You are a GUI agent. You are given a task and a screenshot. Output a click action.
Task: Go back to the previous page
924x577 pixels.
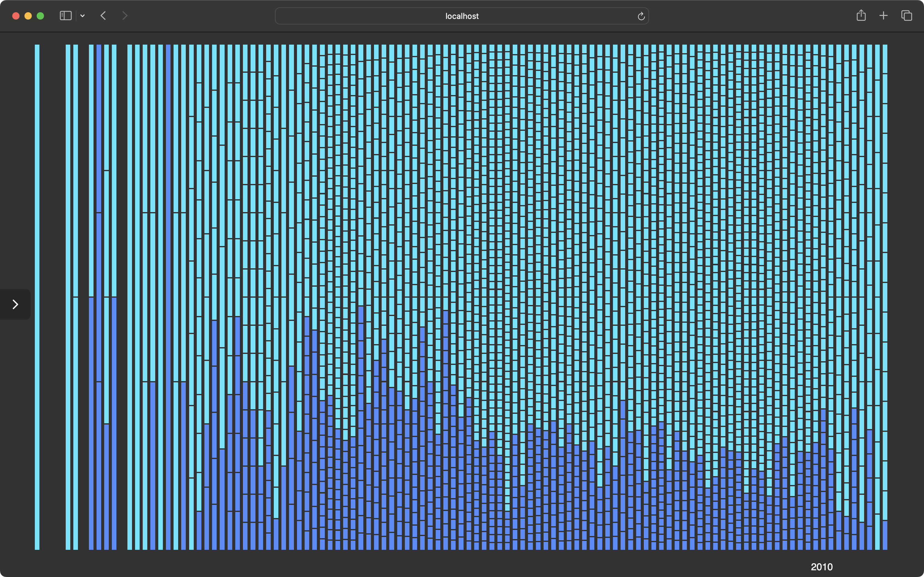tap(103, 16)
